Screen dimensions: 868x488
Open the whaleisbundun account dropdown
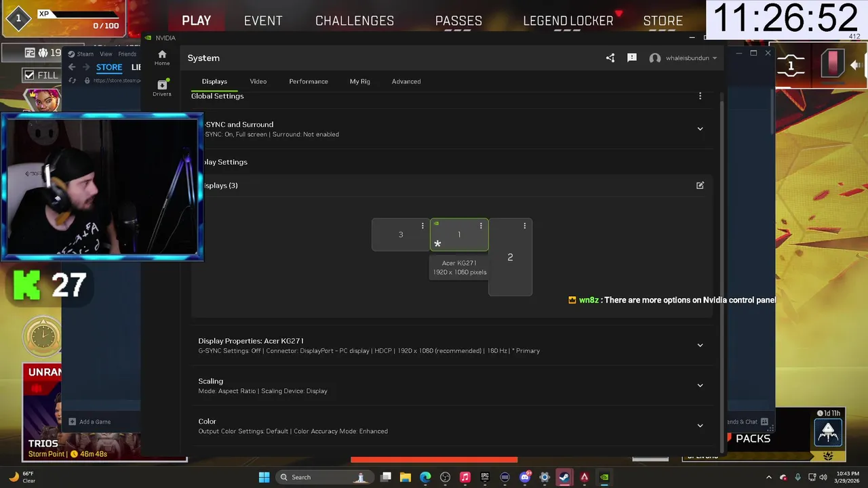point(684,58)
